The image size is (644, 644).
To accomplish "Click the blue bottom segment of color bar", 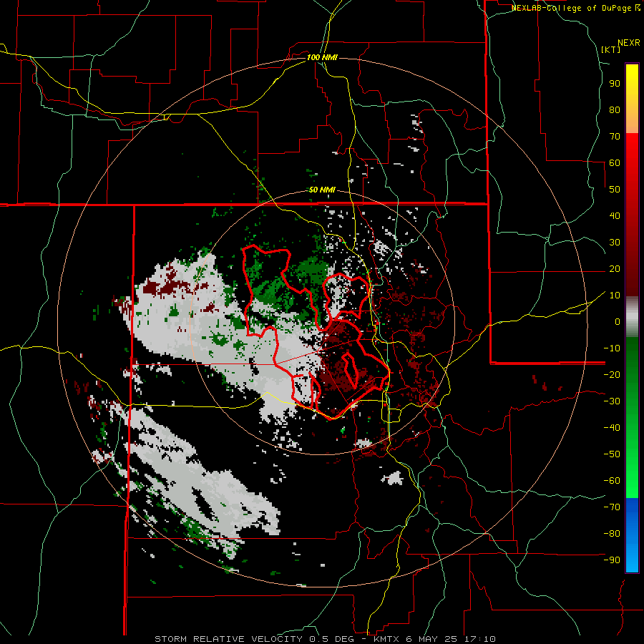I will coord(632,535).
